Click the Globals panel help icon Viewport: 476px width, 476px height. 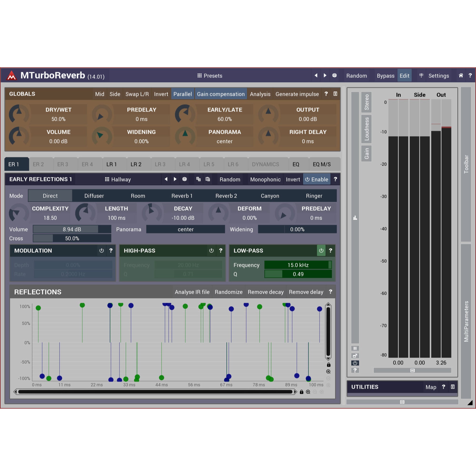click(326, 94)
